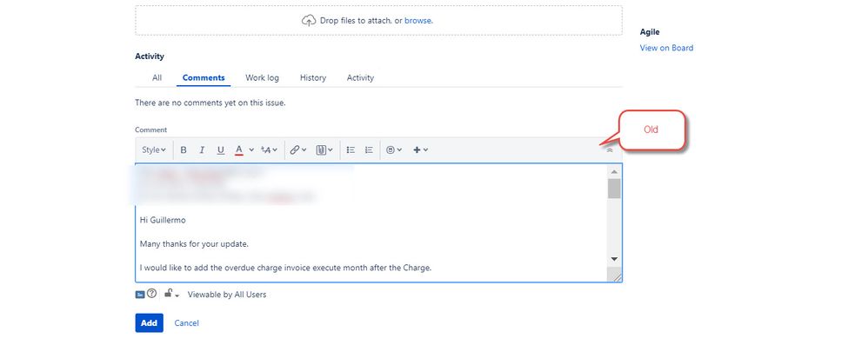This screenshot has width=868, height=345.
Task: Click the upload cloud icon
Action: coord(309,21)
